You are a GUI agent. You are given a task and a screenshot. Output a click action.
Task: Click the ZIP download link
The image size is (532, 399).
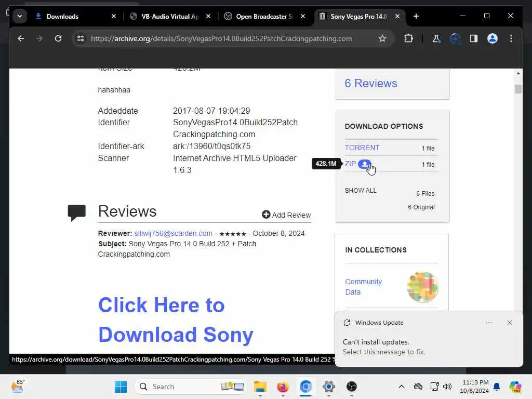coord(350,164)
